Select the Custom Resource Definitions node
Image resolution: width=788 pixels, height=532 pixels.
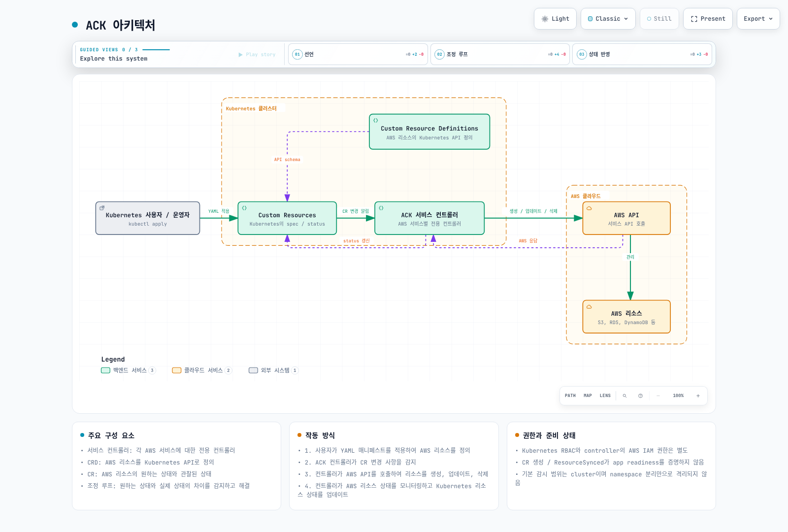tap(429, 132)
